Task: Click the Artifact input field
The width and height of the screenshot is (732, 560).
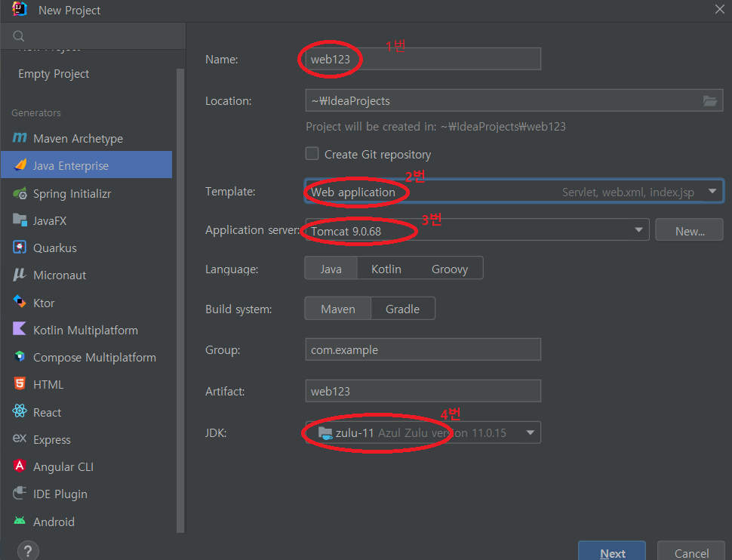Action: coord(423,391)
